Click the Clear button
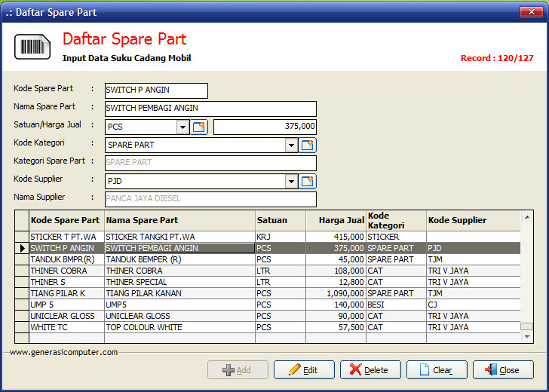549x392 pixels. (437, 370)
